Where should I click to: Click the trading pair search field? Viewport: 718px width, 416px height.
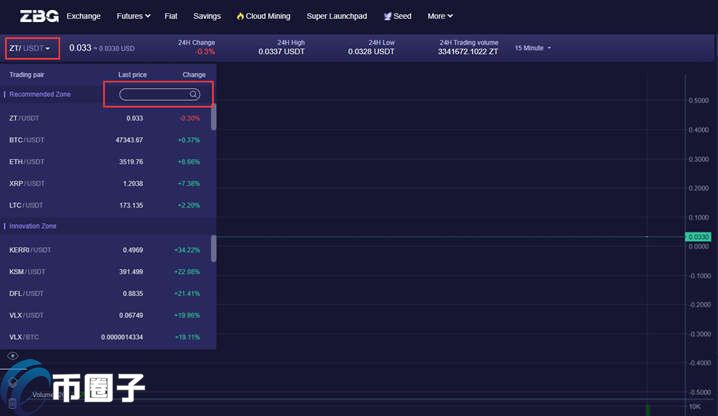(x=159, y=94)
